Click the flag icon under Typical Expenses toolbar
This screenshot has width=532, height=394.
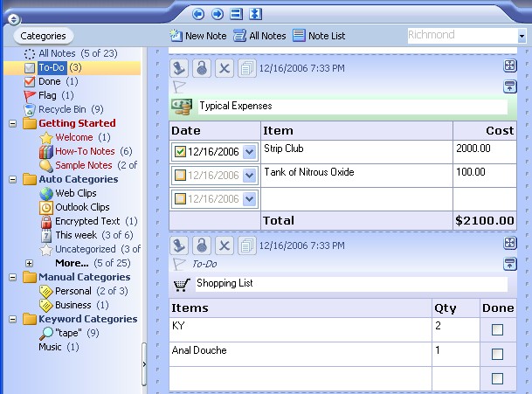coord(179,86)
